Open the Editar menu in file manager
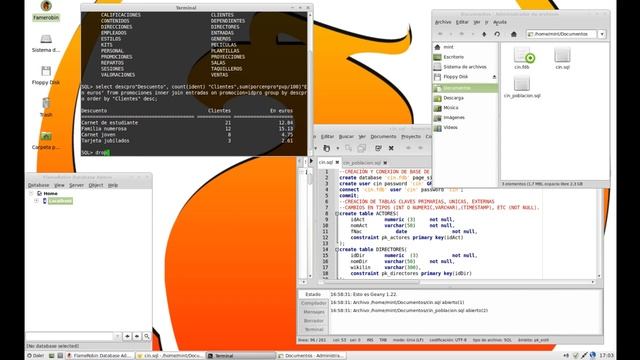The image size is (640, 360). point(462,22)
